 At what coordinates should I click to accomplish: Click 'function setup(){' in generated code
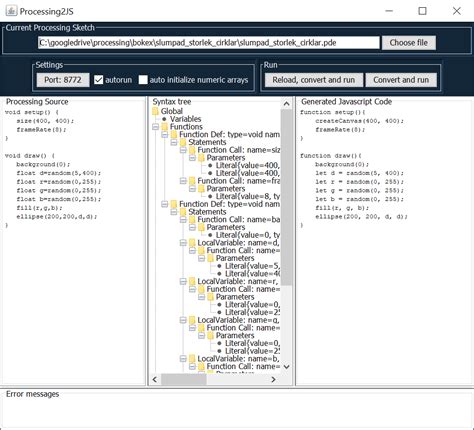click(333, 112)
